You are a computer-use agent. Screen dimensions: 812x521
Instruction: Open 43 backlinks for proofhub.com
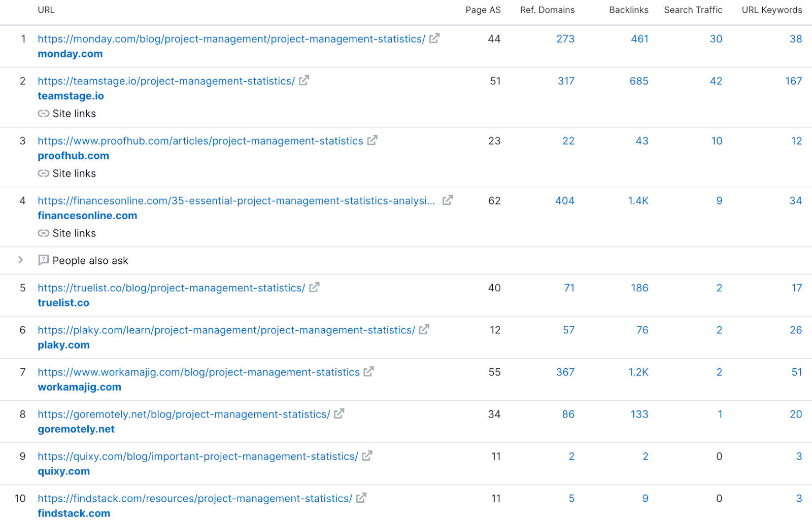[x=642, y=141]
